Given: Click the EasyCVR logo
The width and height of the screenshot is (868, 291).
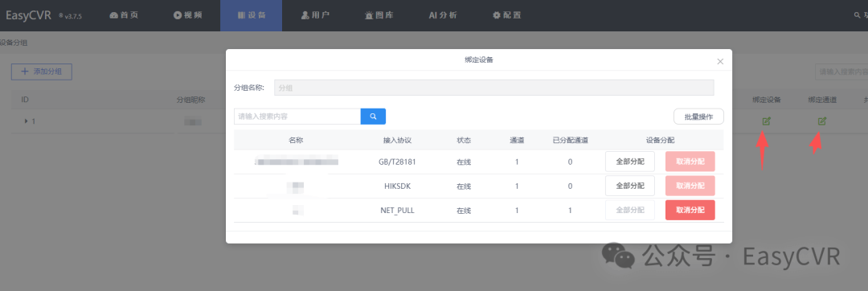Looking at the screenshot, I should tap(28, 15).
